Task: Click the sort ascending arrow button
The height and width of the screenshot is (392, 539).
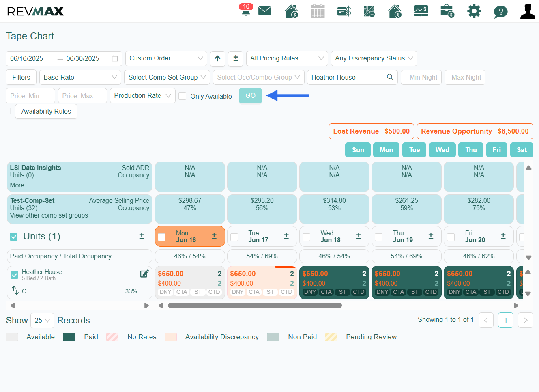Action: [x=217, y=58]
